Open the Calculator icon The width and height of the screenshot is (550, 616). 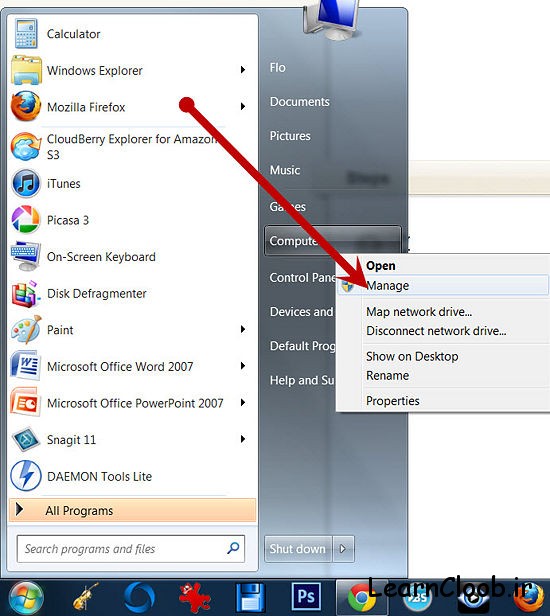pos(26,34)
